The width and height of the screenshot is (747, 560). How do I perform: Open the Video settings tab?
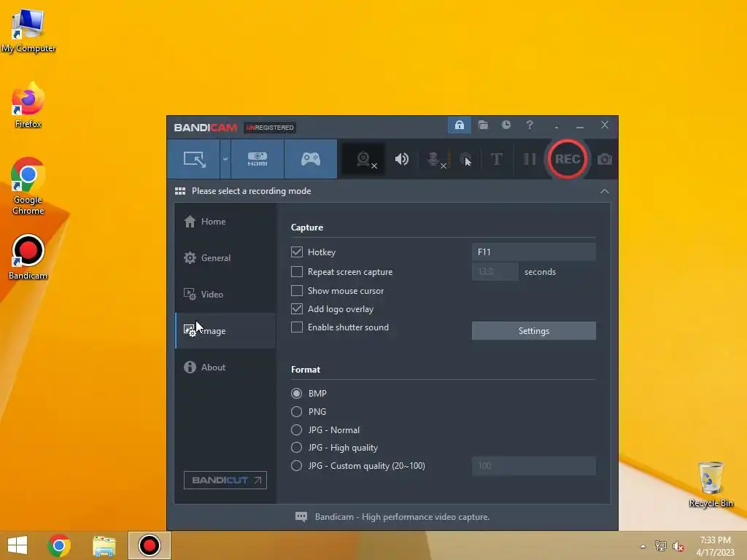coord(225,295)
